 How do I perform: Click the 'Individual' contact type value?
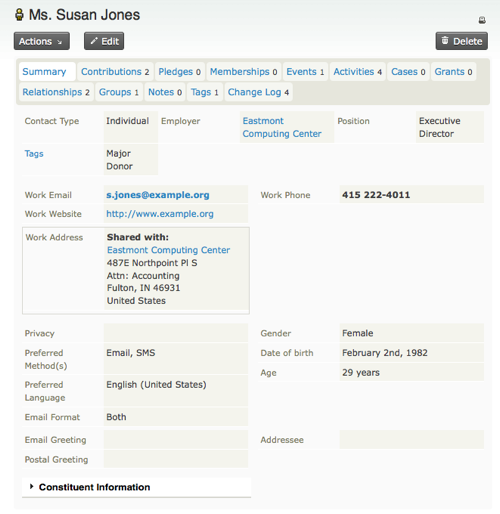point(127,121)
